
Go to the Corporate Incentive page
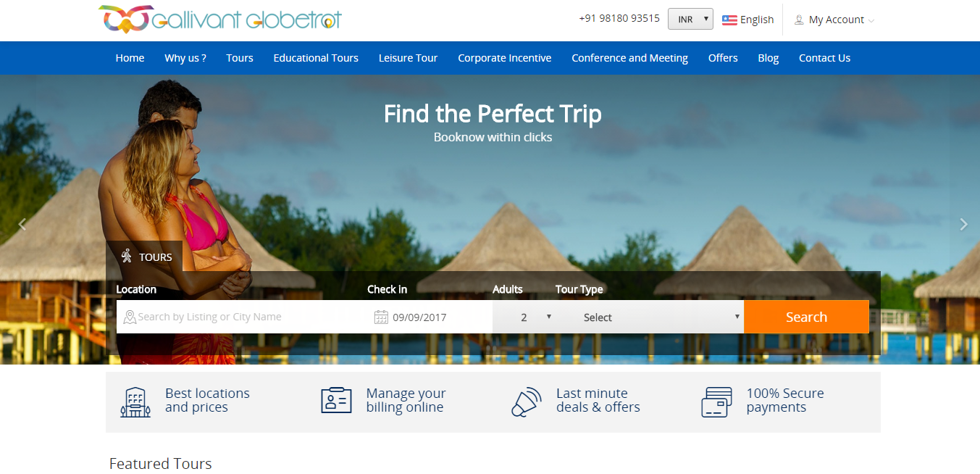point(505,58)
